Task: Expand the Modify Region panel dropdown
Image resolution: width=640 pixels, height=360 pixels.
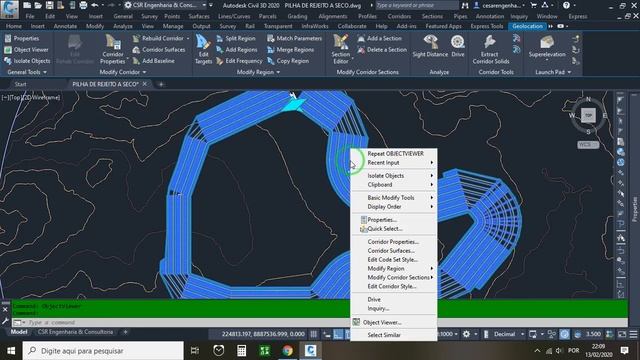Action: pyautogui.click(x=259, y=72)
